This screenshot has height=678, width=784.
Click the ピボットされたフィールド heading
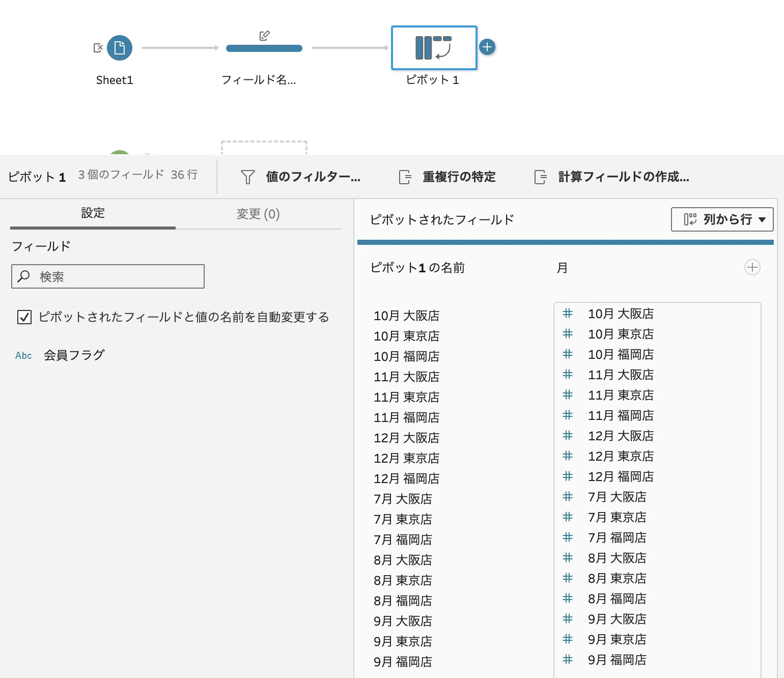442,219
